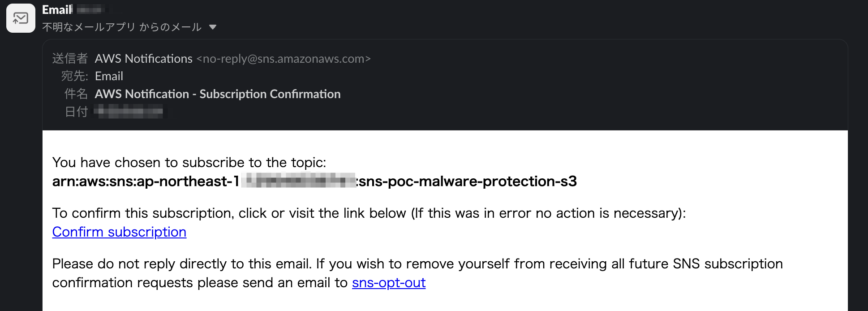Image resolution: width=868 pixels, height=311 pixels.
Task: Expand the 不明なメールアプリ からのメール dropdown arrow
Action: 213,27
